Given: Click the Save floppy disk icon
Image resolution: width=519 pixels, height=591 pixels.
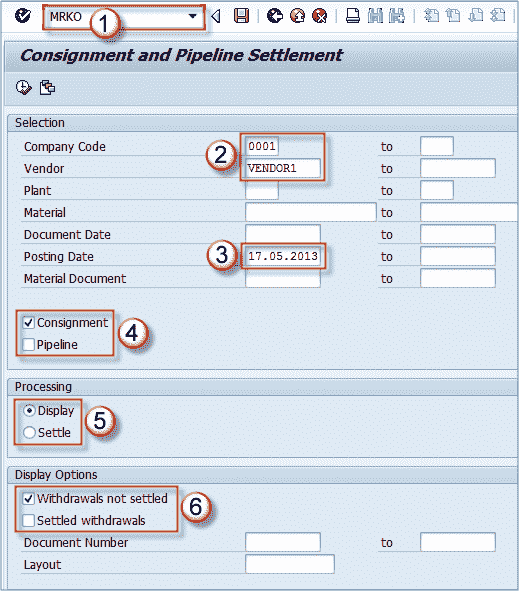Looking at the screenshot, I should [x=241, y=16].
